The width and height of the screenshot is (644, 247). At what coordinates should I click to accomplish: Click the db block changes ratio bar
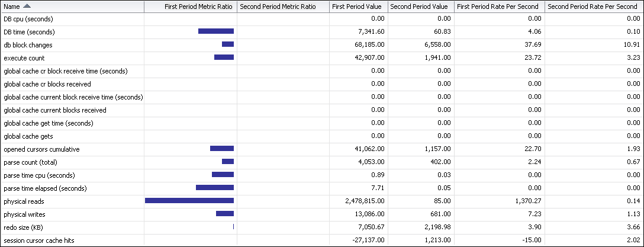[x=228, y=44]
